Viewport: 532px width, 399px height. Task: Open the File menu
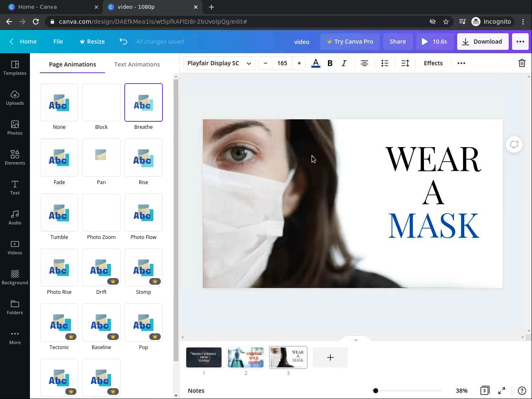click(x=58, y=42)
